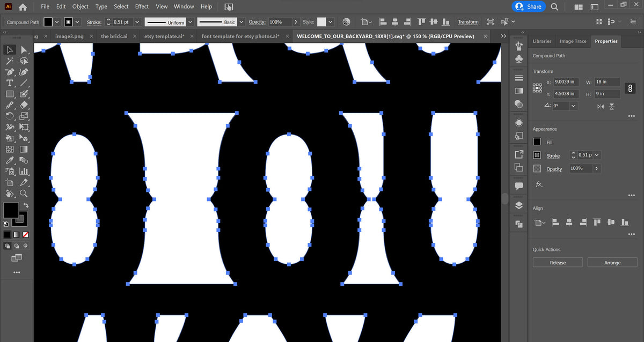Set paint mode to None

[x=25, y=235]
